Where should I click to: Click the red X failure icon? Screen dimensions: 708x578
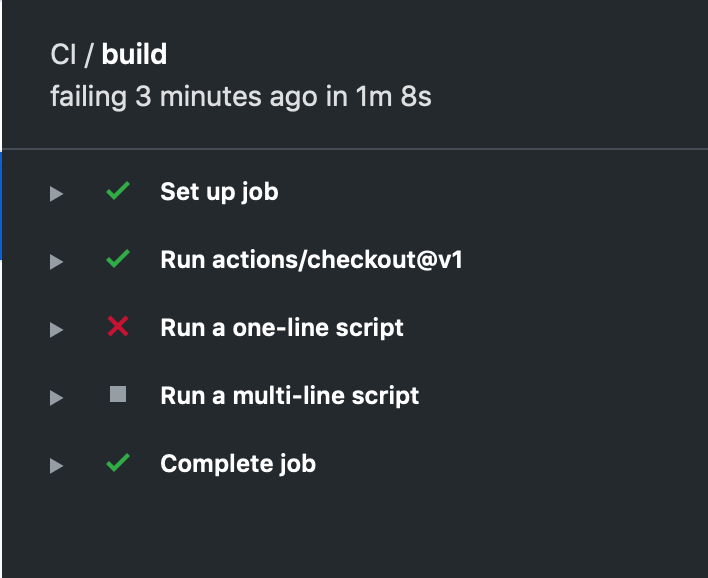[118, 326]
